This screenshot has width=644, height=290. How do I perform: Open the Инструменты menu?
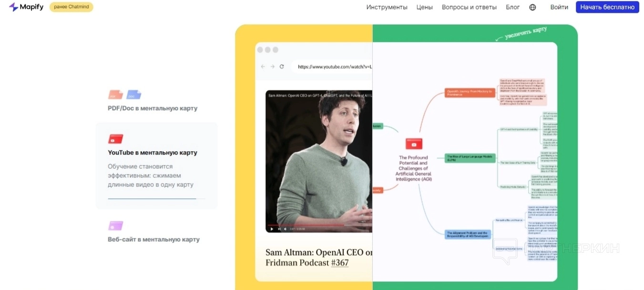coord(387,7)
